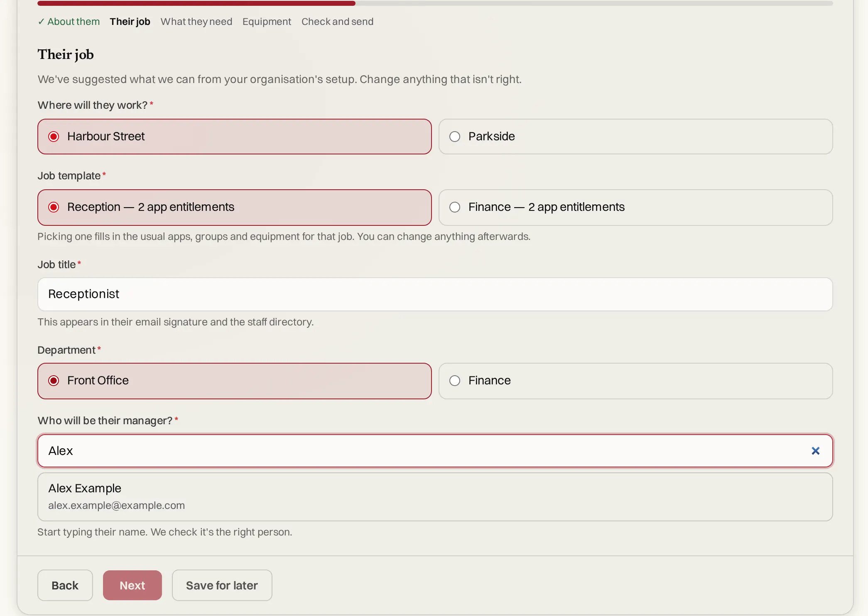The width and height of the screenshot is (868, 616).
Task: Click the Back button
Action: (x=65, y=585)
